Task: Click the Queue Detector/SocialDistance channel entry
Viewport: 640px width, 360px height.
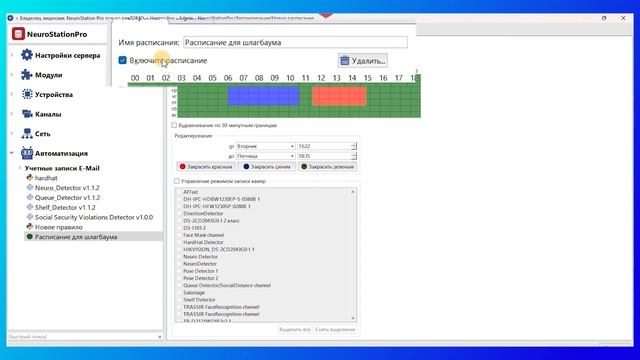Action: (x=227, y=285)
